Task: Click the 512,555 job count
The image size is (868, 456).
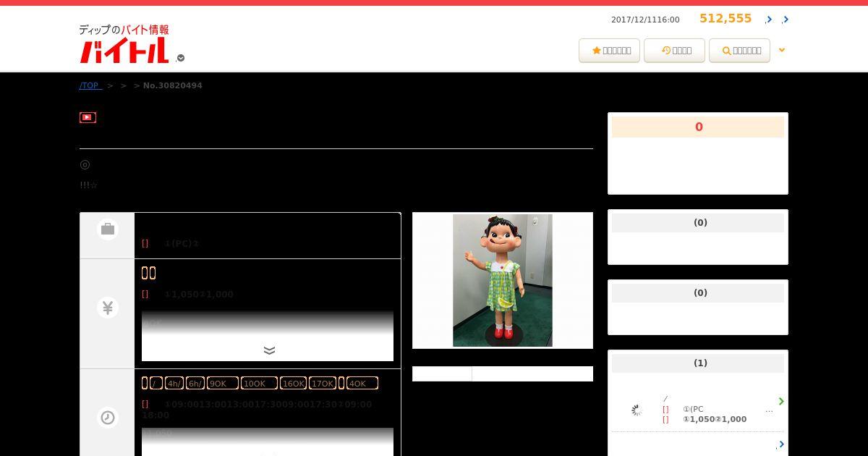Action: click(726, 19)
